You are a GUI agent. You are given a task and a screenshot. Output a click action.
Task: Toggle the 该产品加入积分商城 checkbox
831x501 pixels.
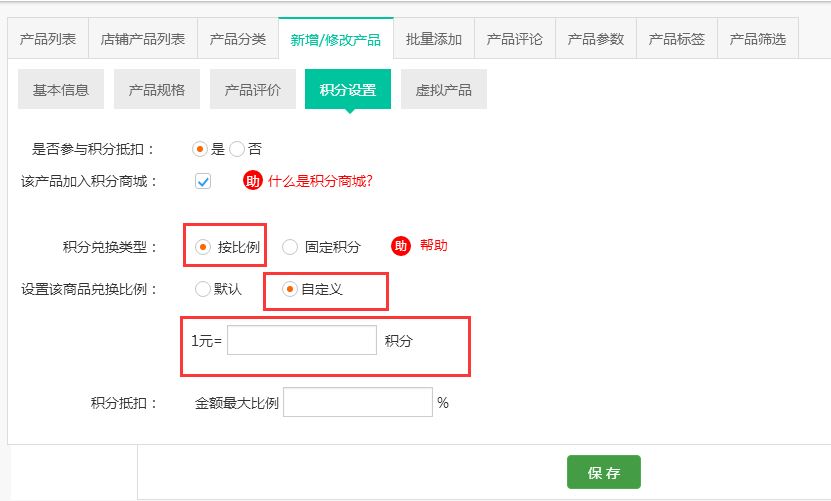click(203, 181)
